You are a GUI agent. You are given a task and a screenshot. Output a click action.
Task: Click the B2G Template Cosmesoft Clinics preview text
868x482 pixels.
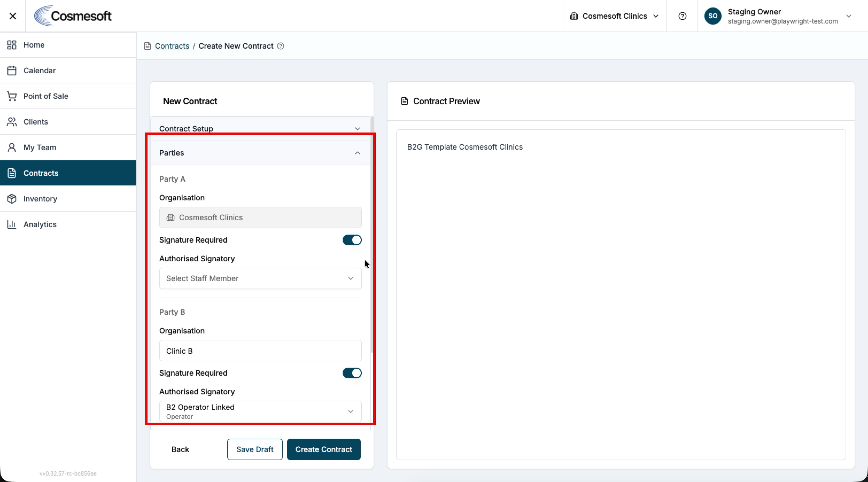coord(465,147)
